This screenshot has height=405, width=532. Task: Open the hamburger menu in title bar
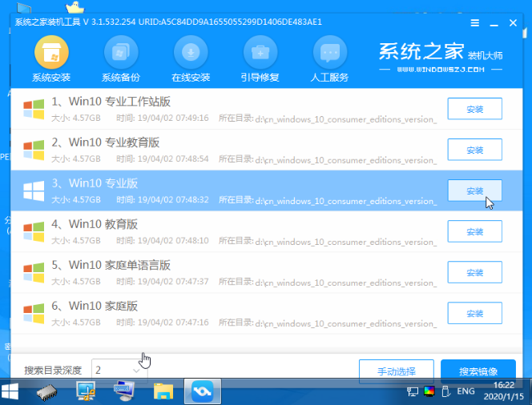[x=476, y=22]
